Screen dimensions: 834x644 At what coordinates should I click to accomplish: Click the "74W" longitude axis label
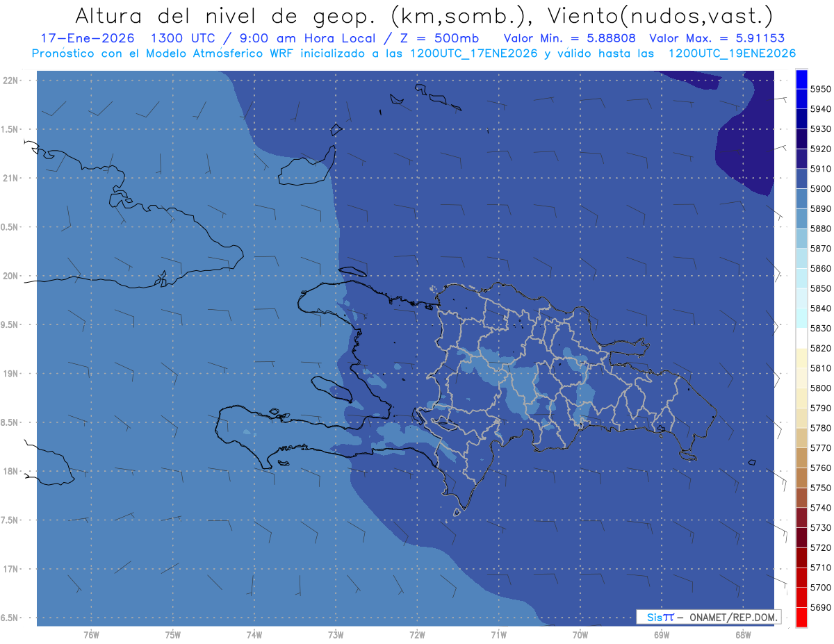[x=254, y=635]
